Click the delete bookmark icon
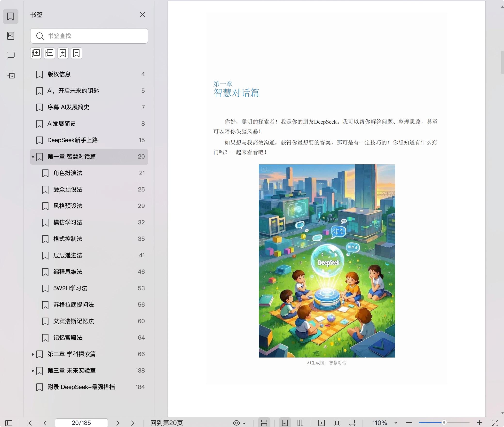Viewport: 504px width, 427px height. [77, 53]
